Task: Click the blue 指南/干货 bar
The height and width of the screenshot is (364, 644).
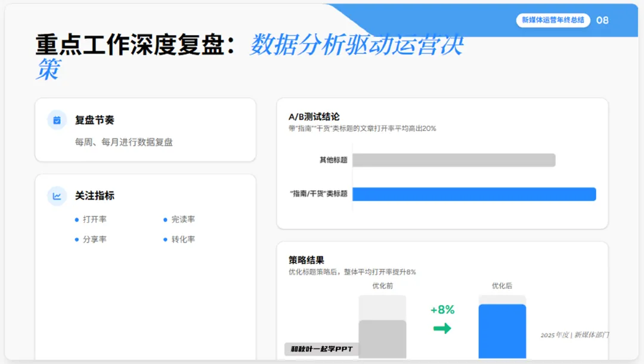Action: point(474,194)
